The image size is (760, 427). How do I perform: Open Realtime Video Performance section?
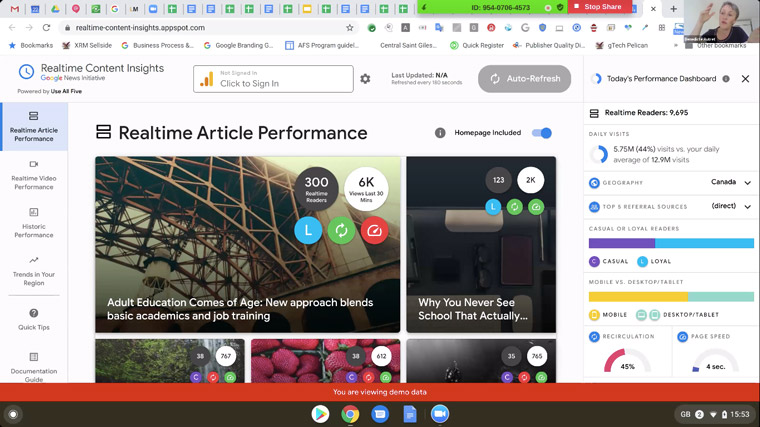33,174
